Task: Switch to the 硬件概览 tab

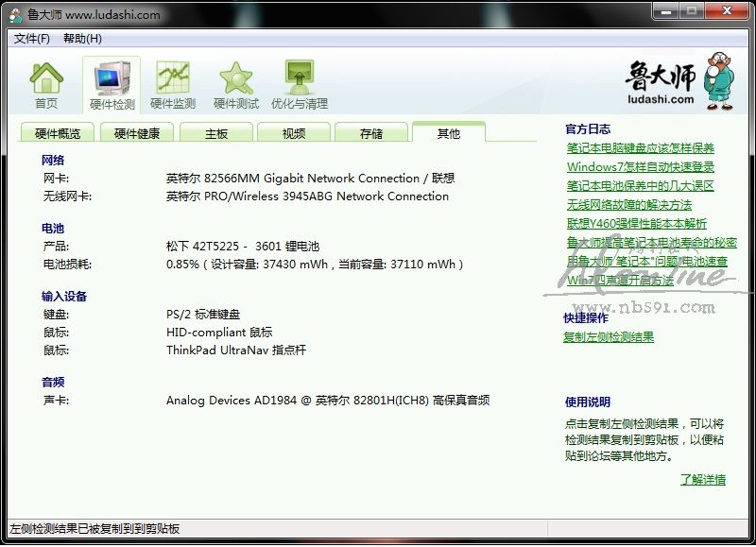Action: coord(58,133)
